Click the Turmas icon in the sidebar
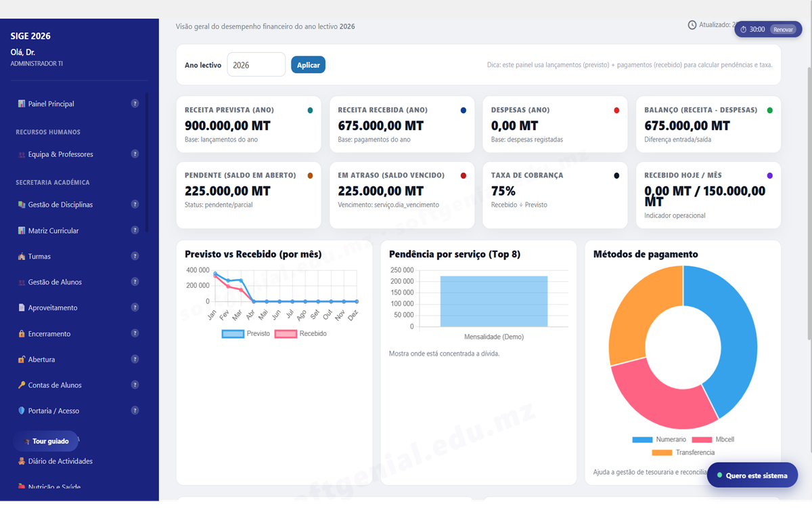This screenshot has height=508, width=812. click(21, 256)
